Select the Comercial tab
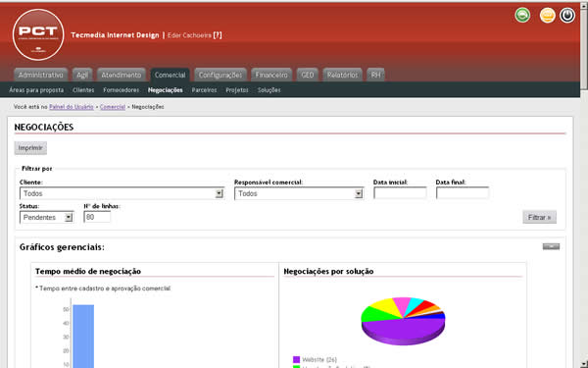Screen dimensions: 588x368 [x=170, y=75]
